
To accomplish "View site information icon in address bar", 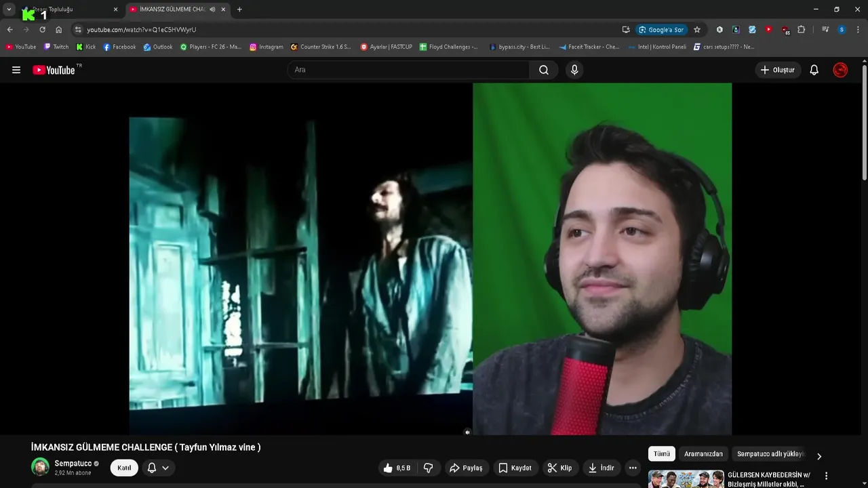I will tap(78, 30).
